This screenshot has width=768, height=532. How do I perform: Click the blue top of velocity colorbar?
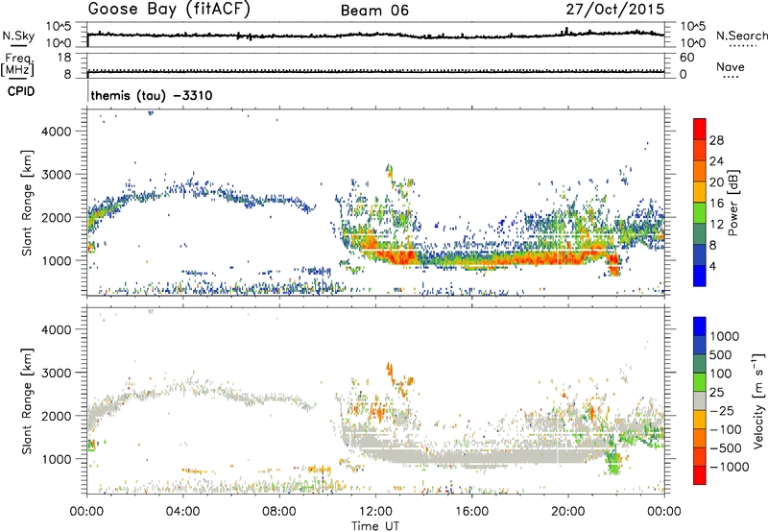(700, 326)
